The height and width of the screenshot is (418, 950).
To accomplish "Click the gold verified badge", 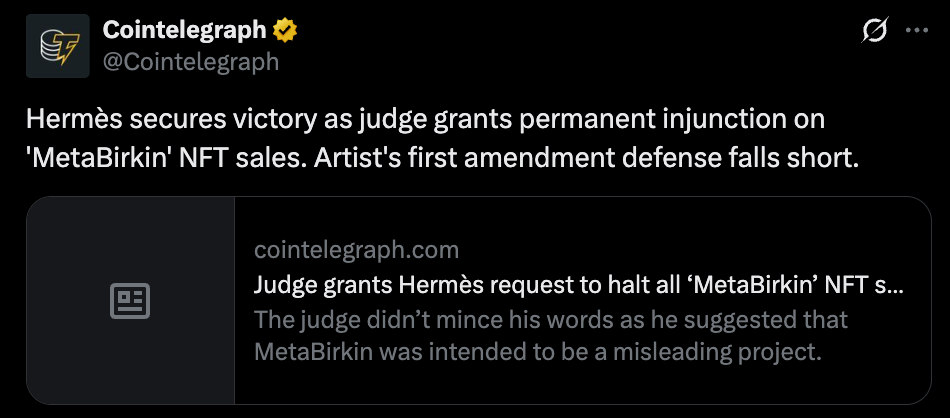I will 285,31.
